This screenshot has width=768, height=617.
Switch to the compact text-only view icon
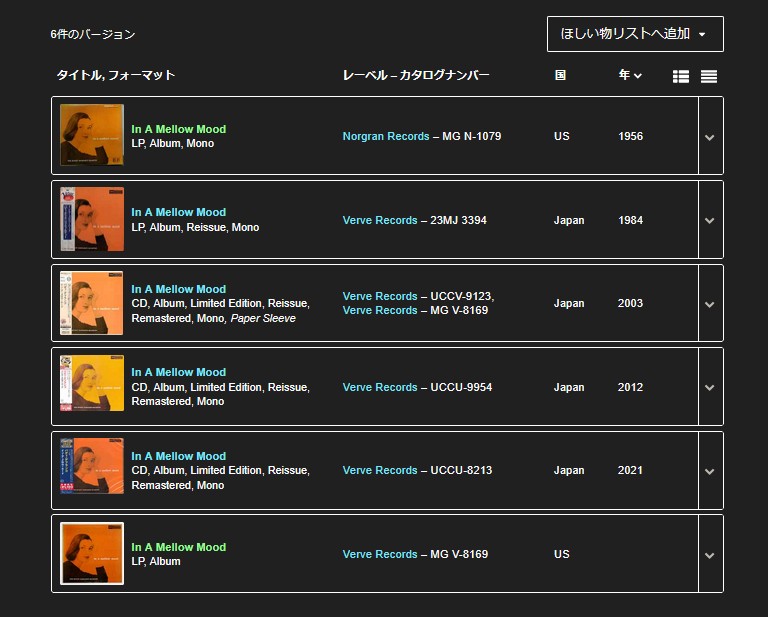[709, 76]
